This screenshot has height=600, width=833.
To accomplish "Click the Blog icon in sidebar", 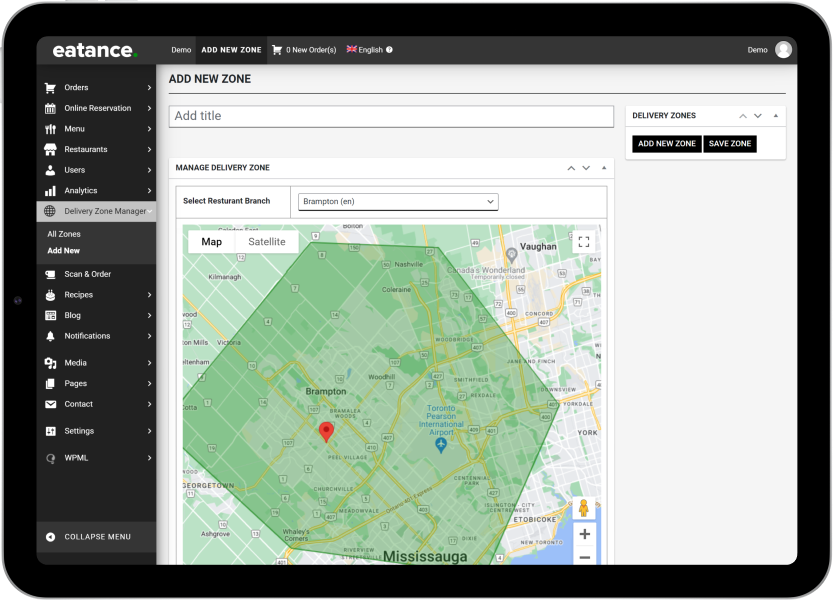I will (50, 316).
